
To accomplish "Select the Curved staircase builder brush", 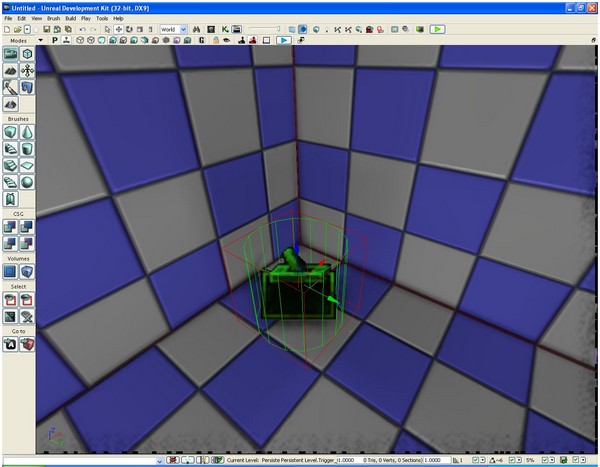I will (x=10, y=149).
